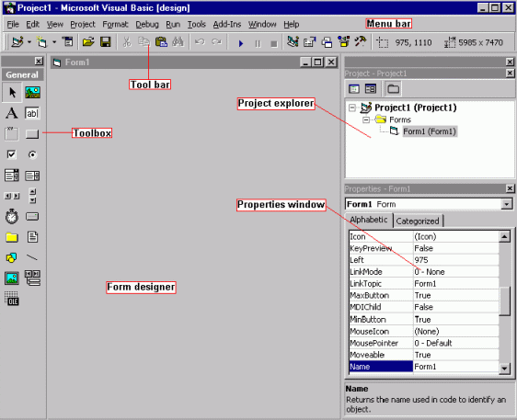Select the OLE container tool
The width and height of the screenshot is (517, 420).
(x=12, y=299)
